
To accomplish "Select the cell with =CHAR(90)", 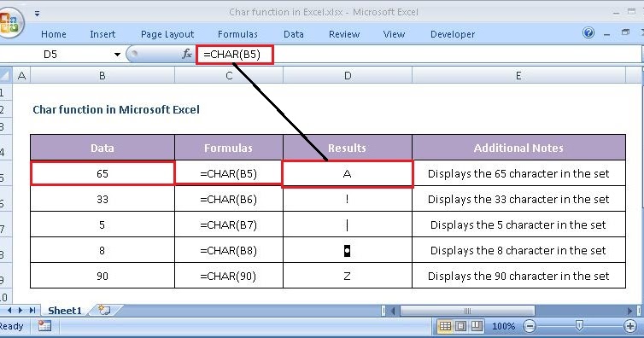I will pyautogui.click(x=229, y=276).
